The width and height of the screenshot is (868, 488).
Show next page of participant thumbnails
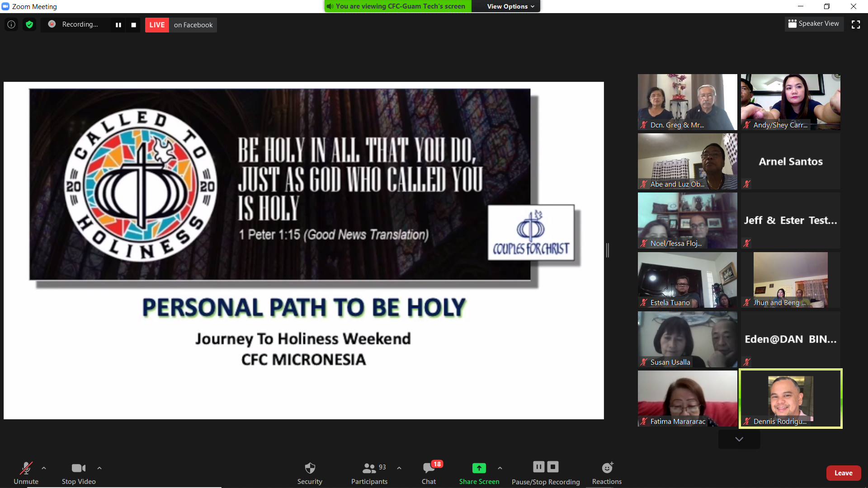(x=739, y=439)
